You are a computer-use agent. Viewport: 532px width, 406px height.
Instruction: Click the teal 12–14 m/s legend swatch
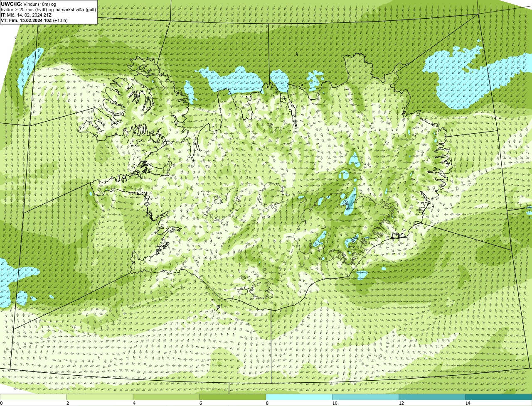coord(432,397)
